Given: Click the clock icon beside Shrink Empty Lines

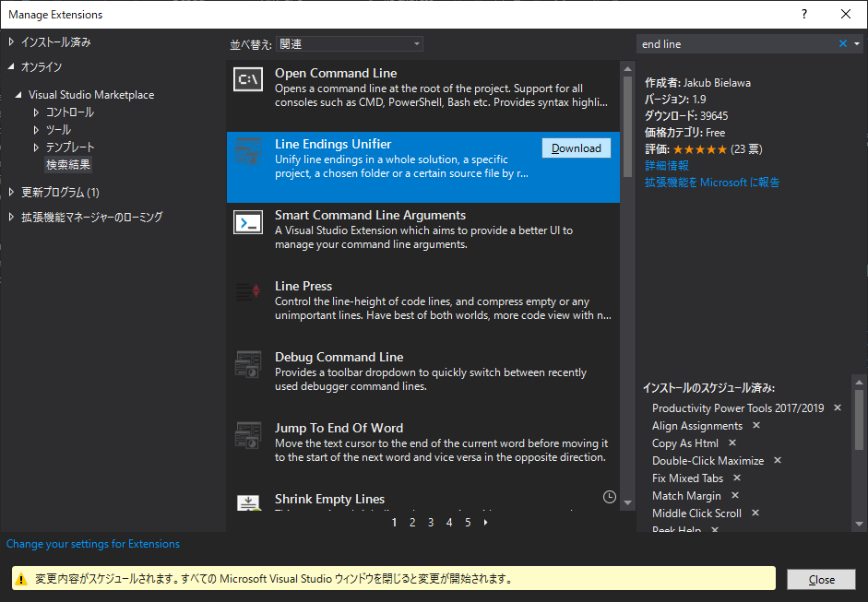Looking at the screenshot, I should tap(609, 496).
